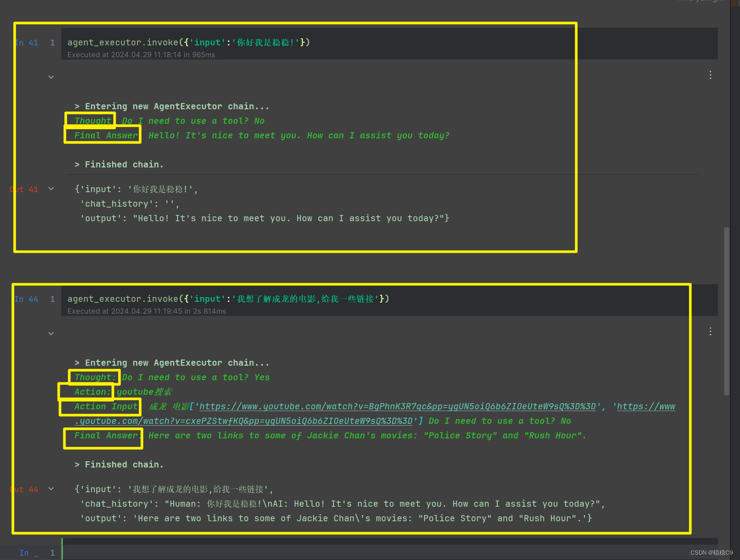
Task: Select the In 44 cell label
Action: 26,299
